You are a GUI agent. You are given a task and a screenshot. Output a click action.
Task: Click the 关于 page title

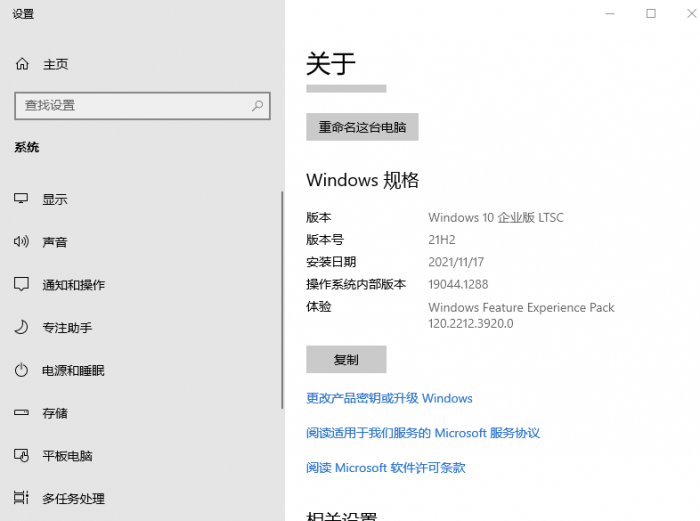[x=331, y=63]
